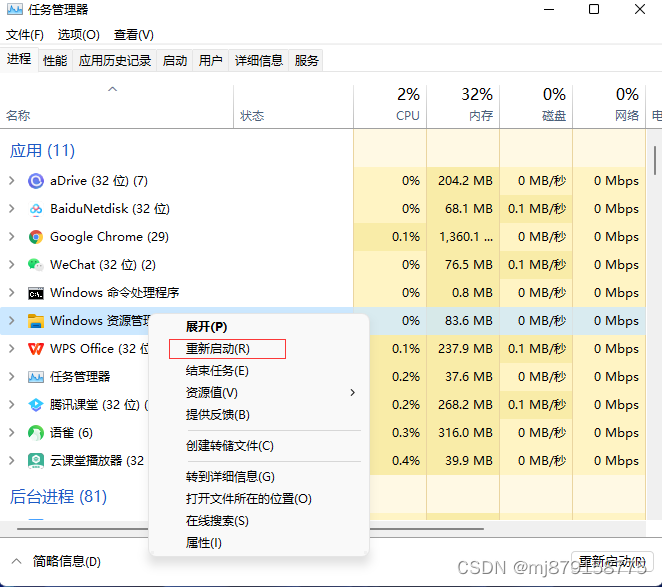Expand the Windows 命令处理程序 row

coord(12,293)
